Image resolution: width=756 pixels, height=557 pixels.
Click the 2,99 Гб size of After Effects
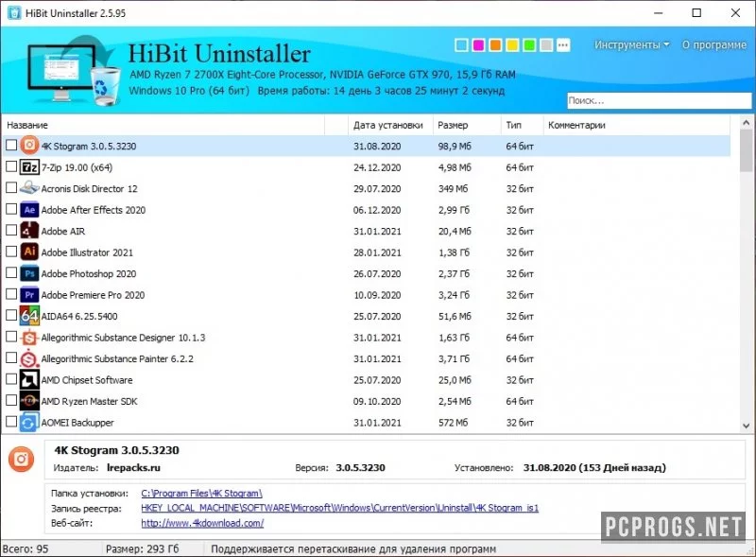click(x=454, y=210)
